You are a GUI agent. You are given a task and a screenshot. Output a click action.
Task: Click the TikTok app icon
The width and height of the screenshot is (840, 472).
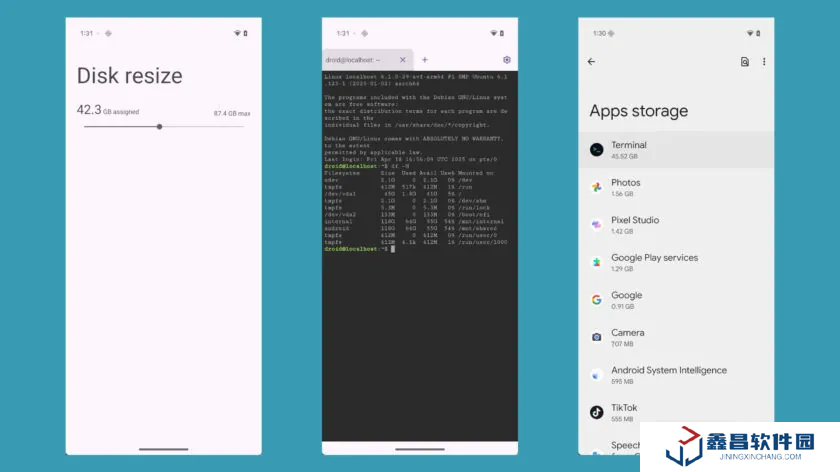tap(596, 412)
